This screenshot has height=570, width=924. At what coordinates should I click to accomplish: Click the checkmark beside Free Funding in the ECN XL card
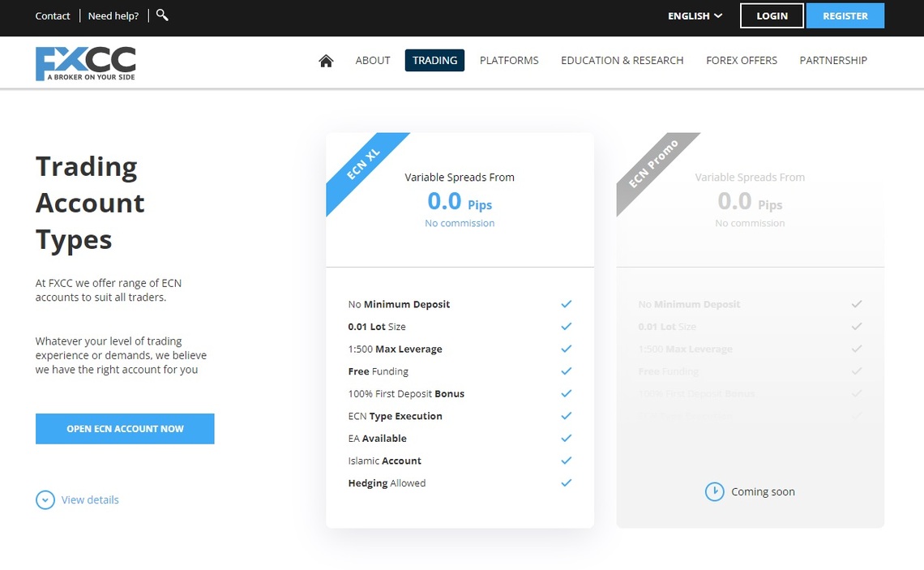tap(567, 371)
